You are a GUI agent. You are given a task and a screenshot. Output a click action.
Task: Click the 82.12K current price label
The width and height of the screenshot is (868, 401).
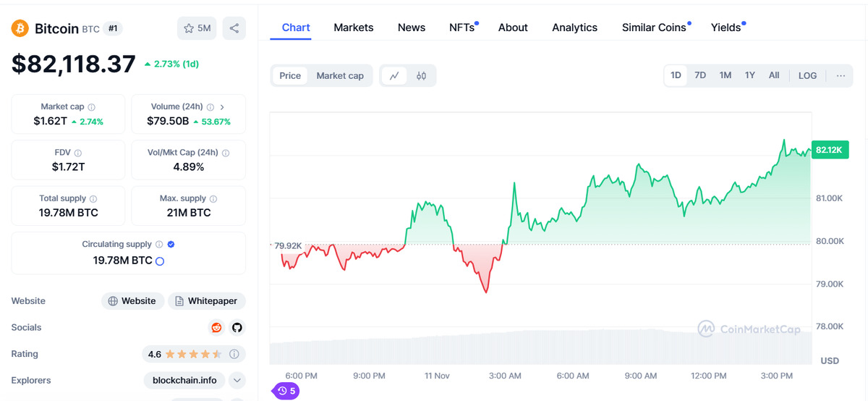pyautogui.click(x=829, y=150)
